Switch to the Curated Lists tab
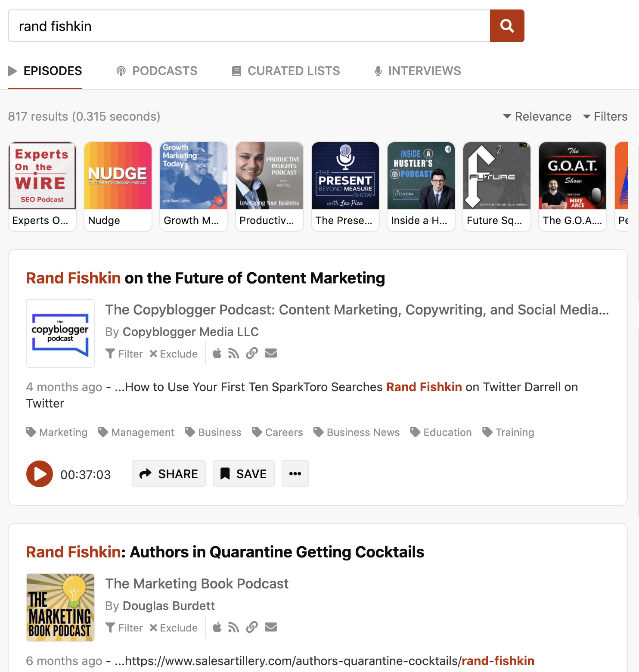This screenshot has height=672, width=639. click(286, 71)
